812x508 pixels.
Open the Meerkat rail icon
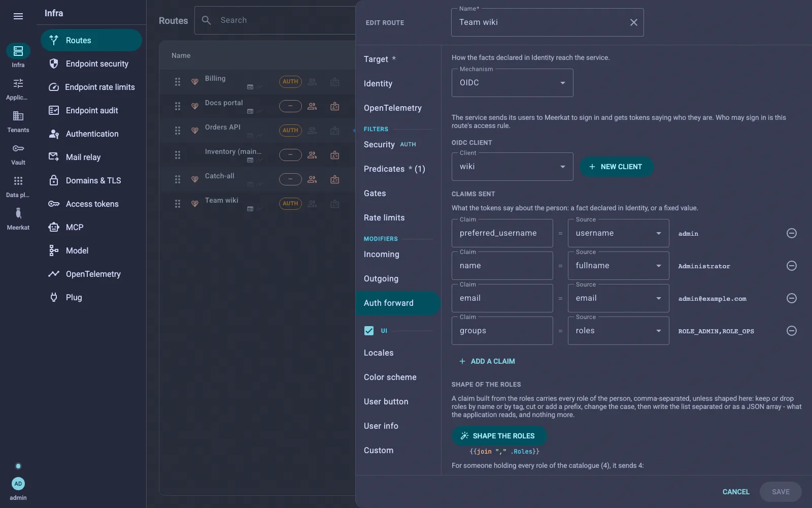point(18,213)
